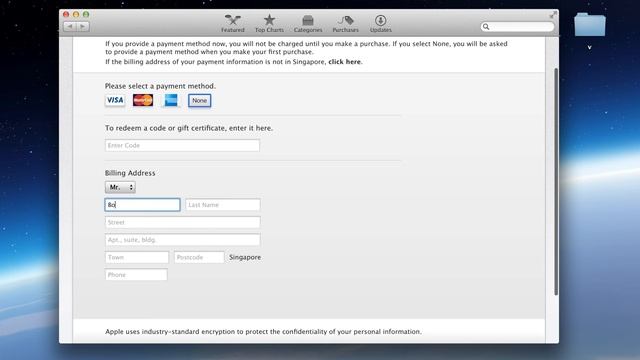Click the "click here" billing address link
640x360 pixels.
coord(344,62)
